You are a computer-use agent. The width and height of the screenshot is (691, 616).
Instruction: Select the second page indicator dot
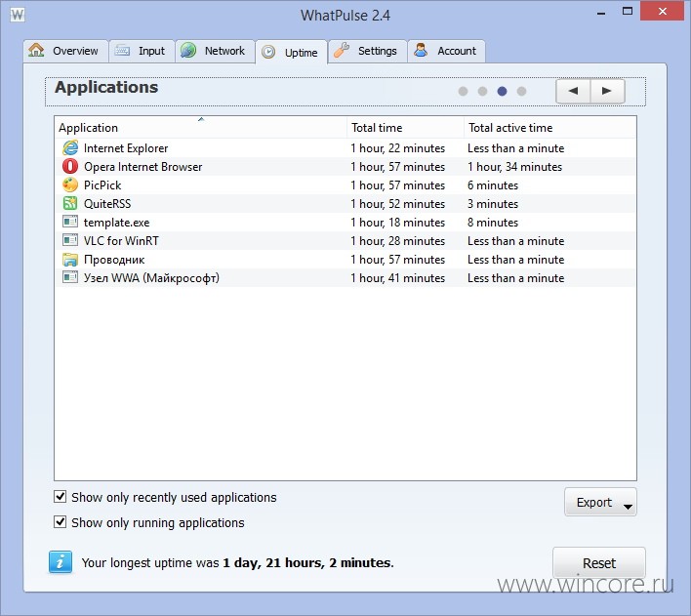(x=482, y=91)
